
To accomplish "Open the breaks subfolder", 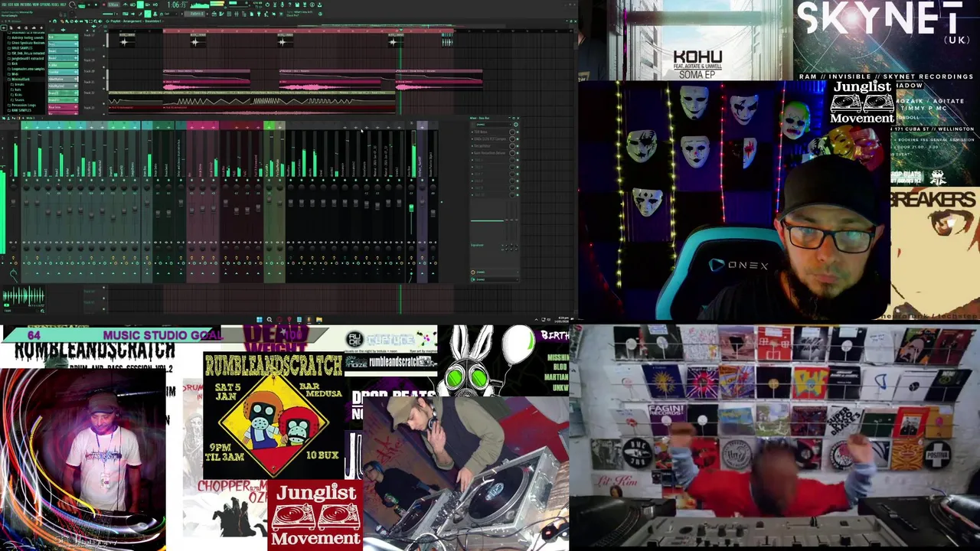I will coord(18,84).
